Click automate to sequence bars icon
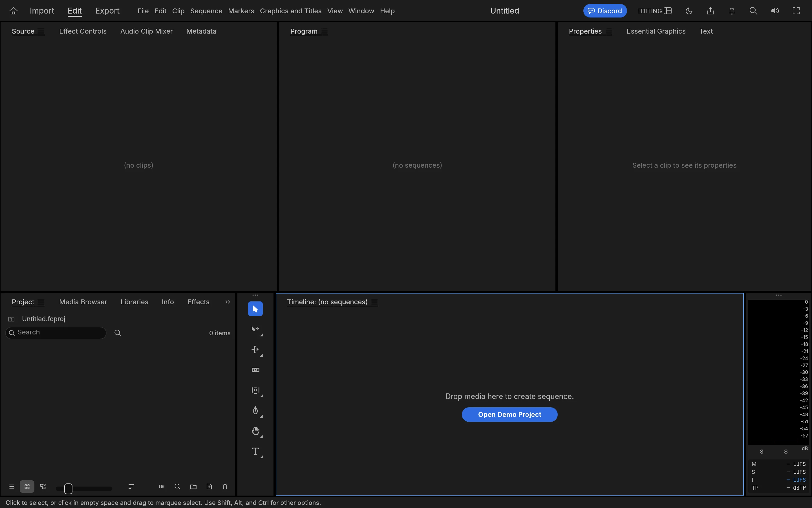812x508 pixels. 162,487
